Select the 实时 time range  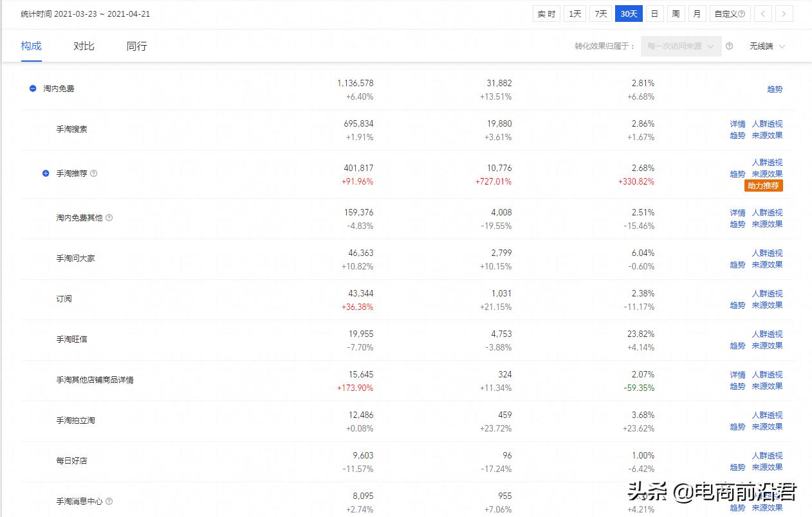(547, 14)
